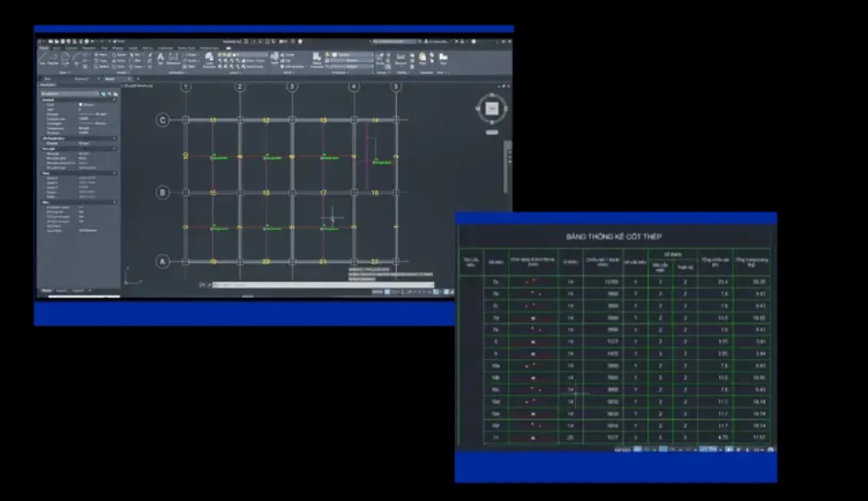Viewport: 868px width, 501px height.
Task: Expand the 3D Visualization category in Properties
Action: (114, 138)
